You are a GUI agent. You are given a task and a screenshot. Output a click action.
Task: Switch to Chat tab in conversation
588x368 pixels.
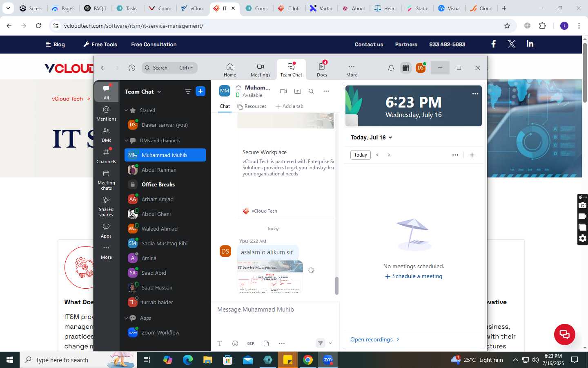[x=225, y=106]
